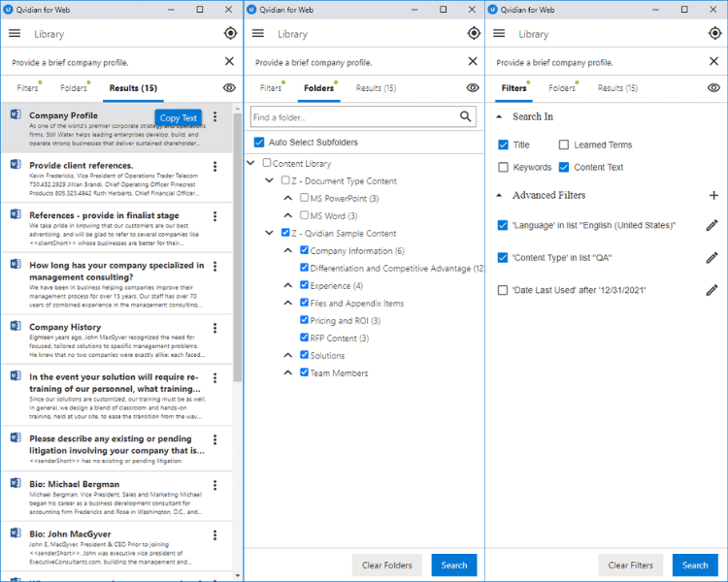Expand the Team Members folder
Screen dimensions: 728x582
pos(288,373)
